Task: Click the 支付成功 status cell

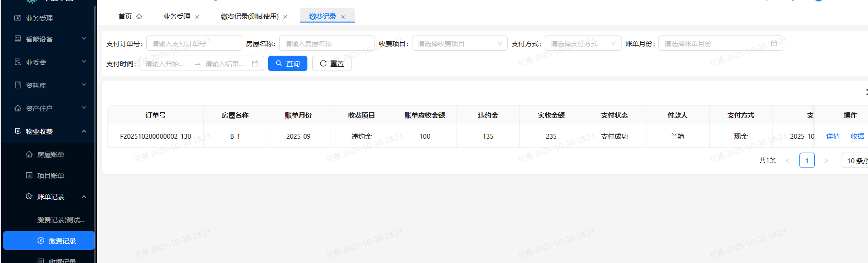Action: [614, 136]
